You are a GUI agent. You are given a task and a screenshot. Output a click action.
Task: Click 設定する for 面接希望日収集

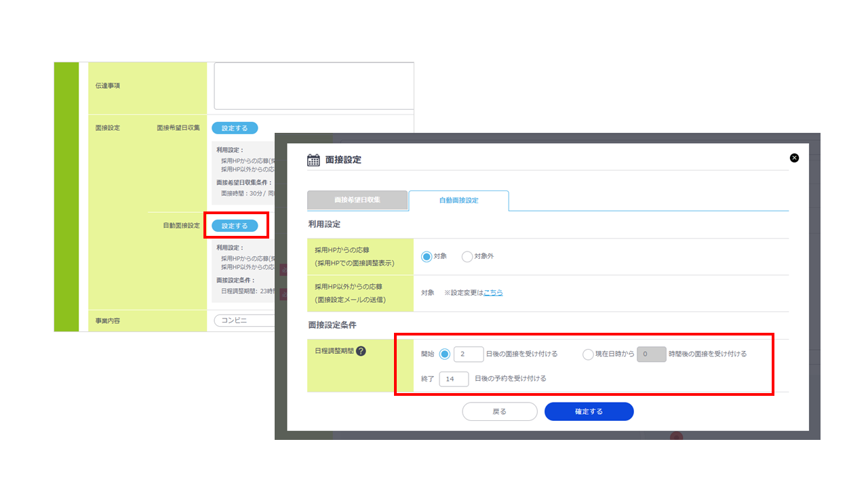click(235, 128)
